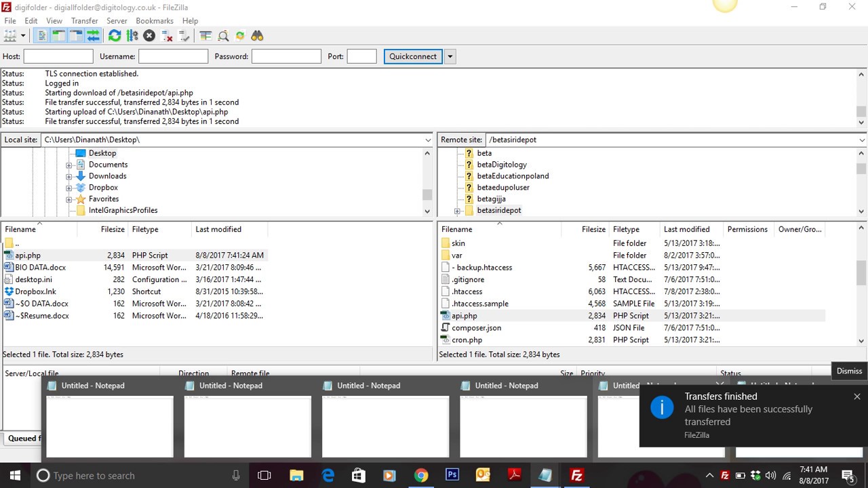Screen dimensions: 868x488
Task: Show hidden system tray icons chevron
Action: click(x=709, y=476)
